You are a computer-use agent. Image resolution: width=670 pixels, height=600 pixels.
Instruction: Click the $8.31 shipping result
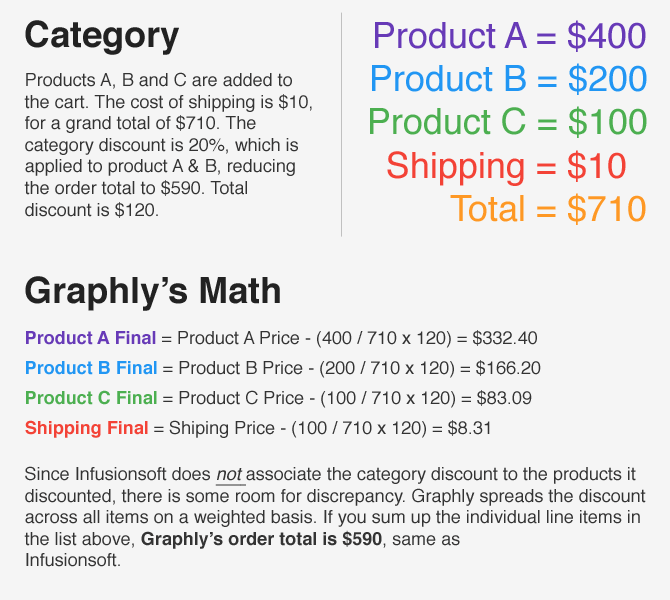pyautogui.click(x=470, y=428)
